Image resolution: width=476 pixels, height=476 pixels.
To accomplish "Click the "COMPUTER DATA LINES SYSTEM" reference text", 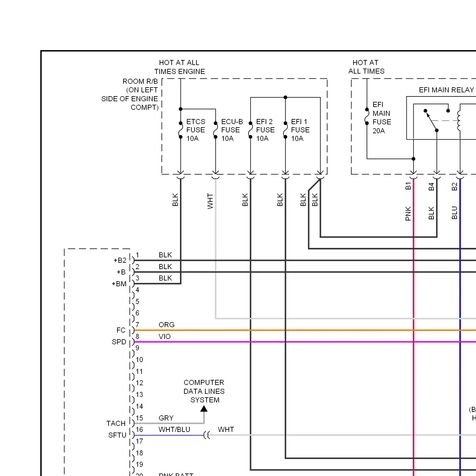I will click(x=204, y=391).
